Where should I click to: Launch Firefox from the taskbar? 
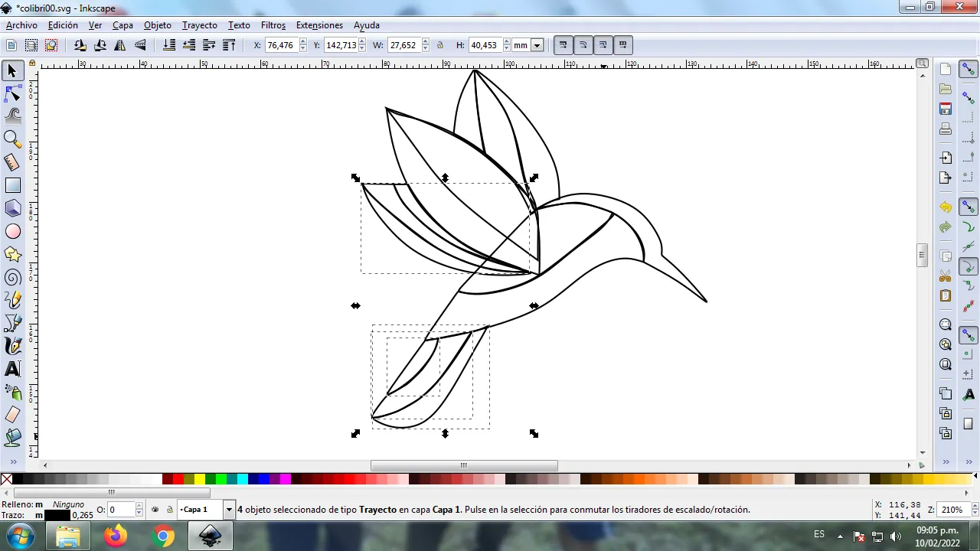point(116,536)
